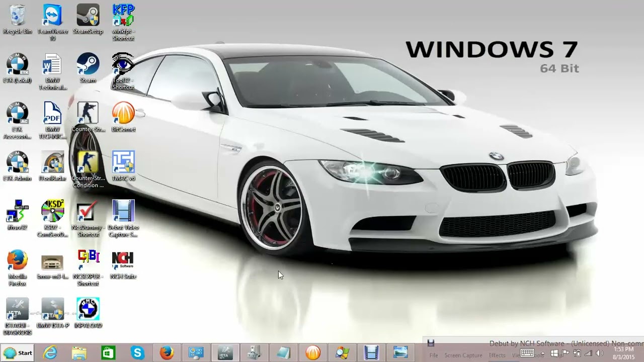The height and width of the screenshot is (362, 644).
Task: Open the touch keyboard tray icon
Action: (527, 353)
